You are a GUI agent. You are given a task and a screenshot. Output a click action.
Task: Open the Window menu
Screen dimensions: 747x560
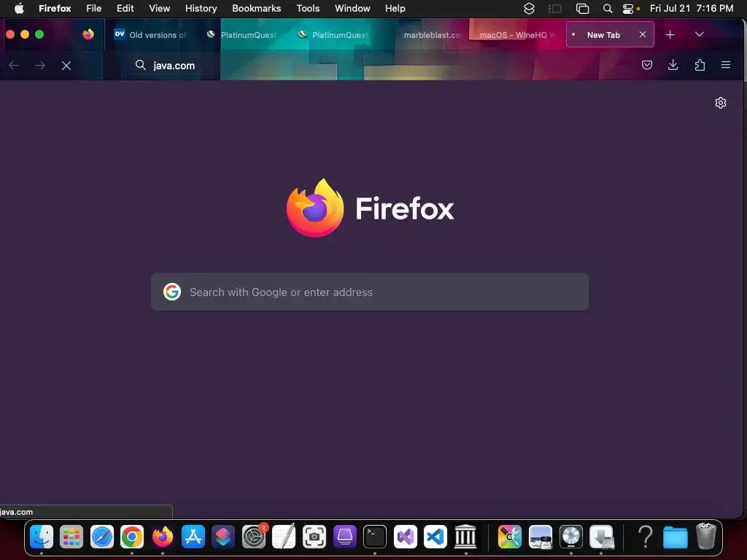pos(352,9)
